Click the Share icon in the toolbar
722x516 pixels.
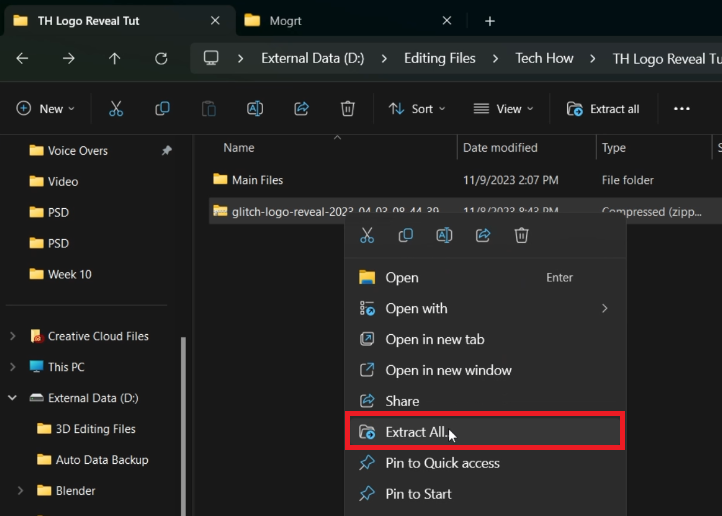pyautogui.click(x=301, y=109)
